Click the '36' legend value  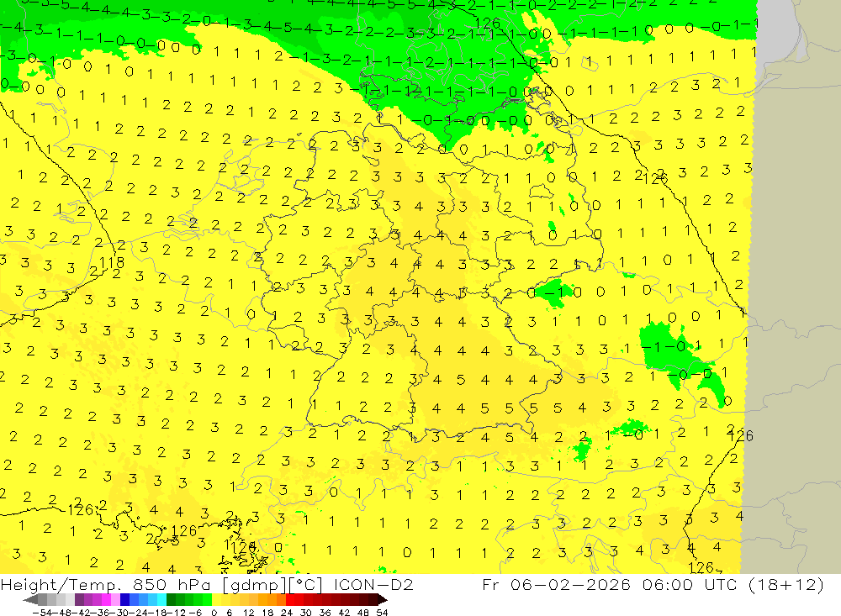pos(325,613)
